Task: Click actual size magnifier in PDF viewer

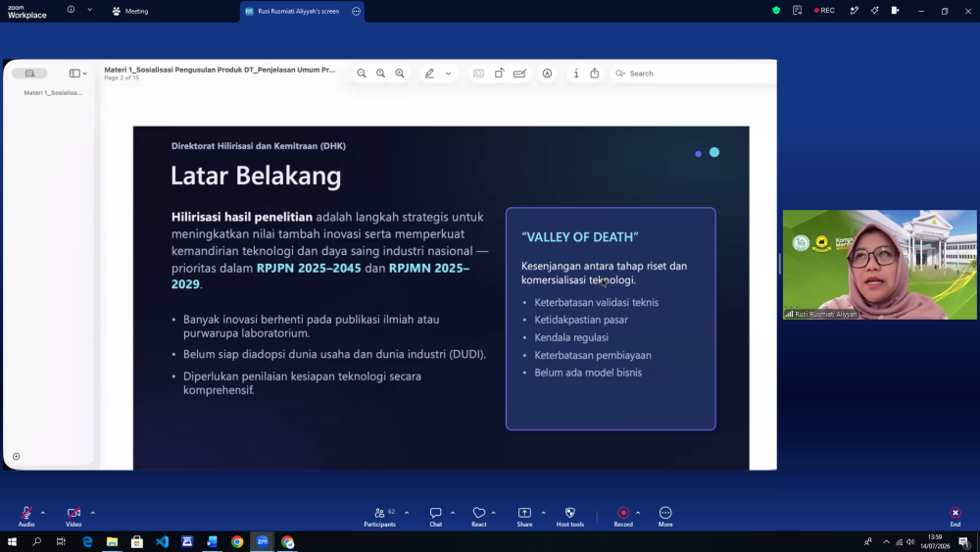Action: pos(380,74)
